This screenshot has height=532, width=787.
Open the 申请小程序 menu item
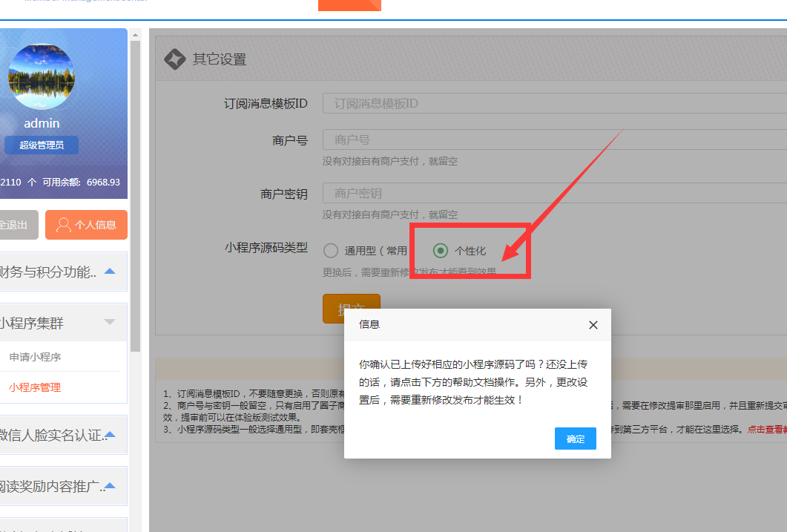(x=35, y=357)
